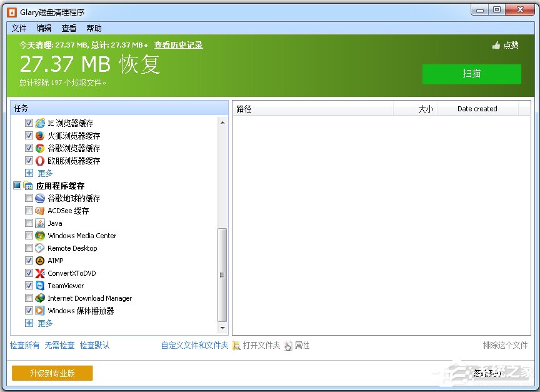Open the 文件 menu
540x392 pixels.
[19, 28]
